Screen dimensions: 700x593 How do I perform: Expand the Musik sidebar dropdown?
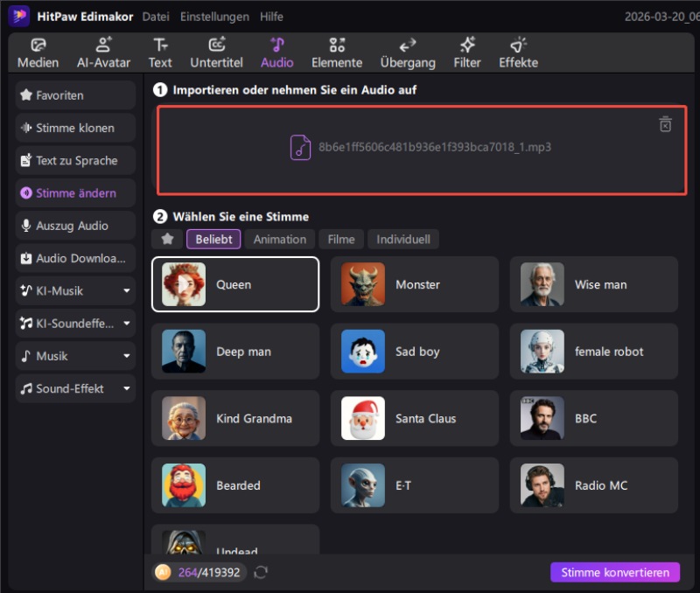click(x=127, y=356)
